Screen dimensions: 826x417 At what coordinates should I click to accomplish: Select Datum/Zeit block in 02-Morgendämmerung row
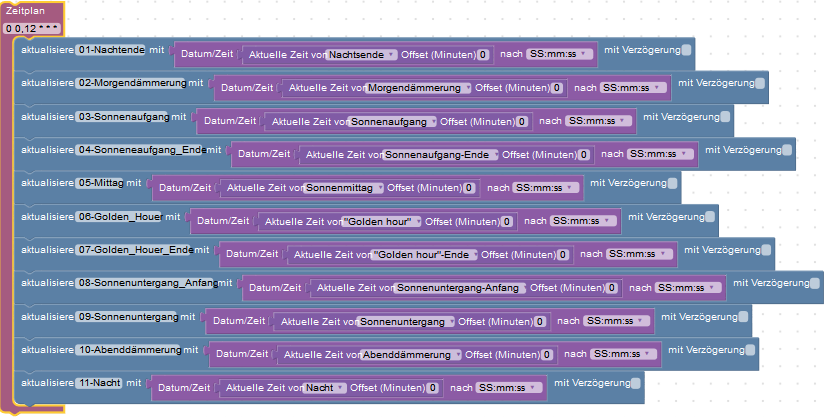(x=247, y=88)
